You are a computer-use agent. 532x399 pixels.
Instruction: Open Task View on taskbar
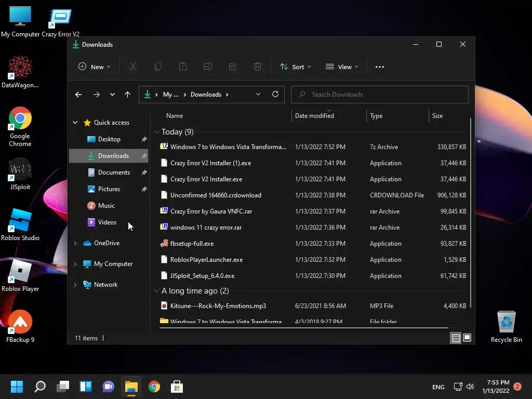pyautogui.click(x=63, y=387)
